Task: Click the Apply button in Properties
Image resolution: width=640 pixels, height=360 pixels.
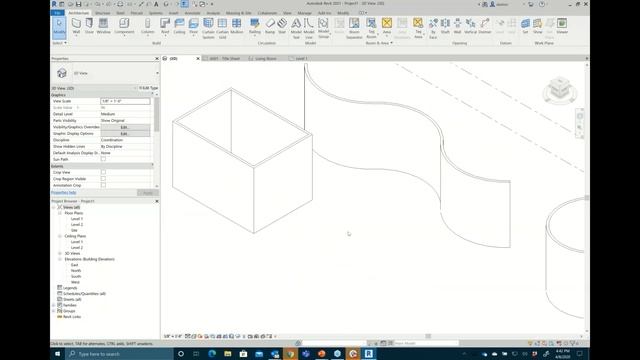Action: (x=148, y=193)
